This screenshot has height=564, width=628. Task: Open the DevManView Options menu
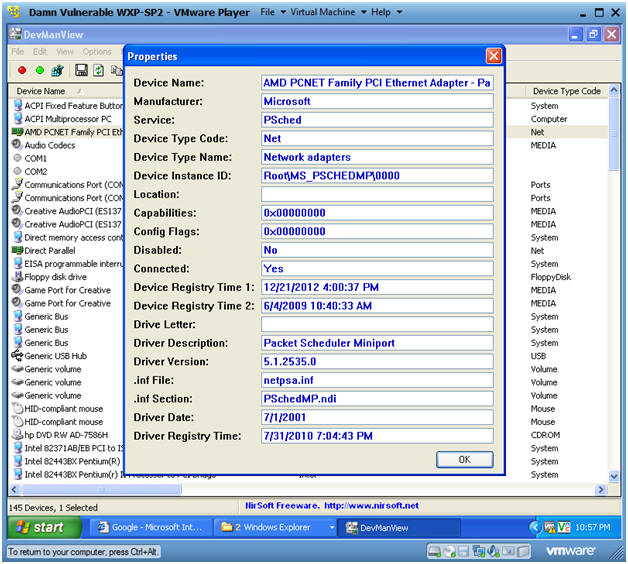point(97,51)
